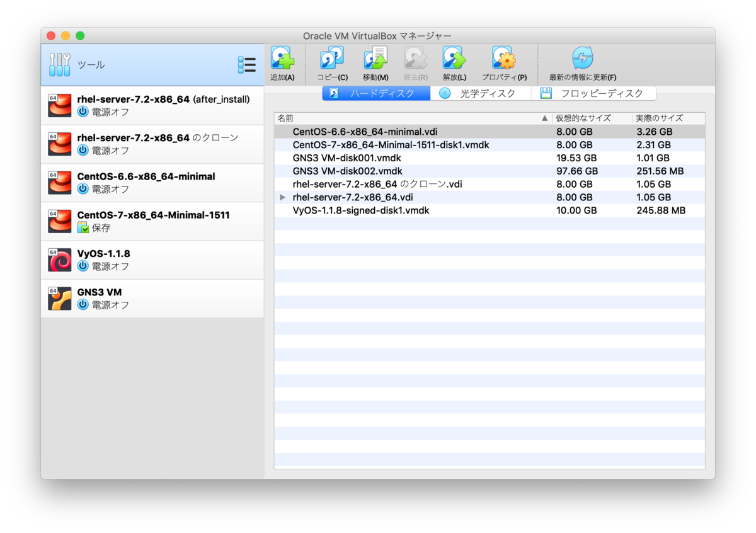The height and width of the screenshot is (533, 756).
Task: Click power-off icon under CentOS-6.6-x86_64-minimal
Action: point(83,189)
